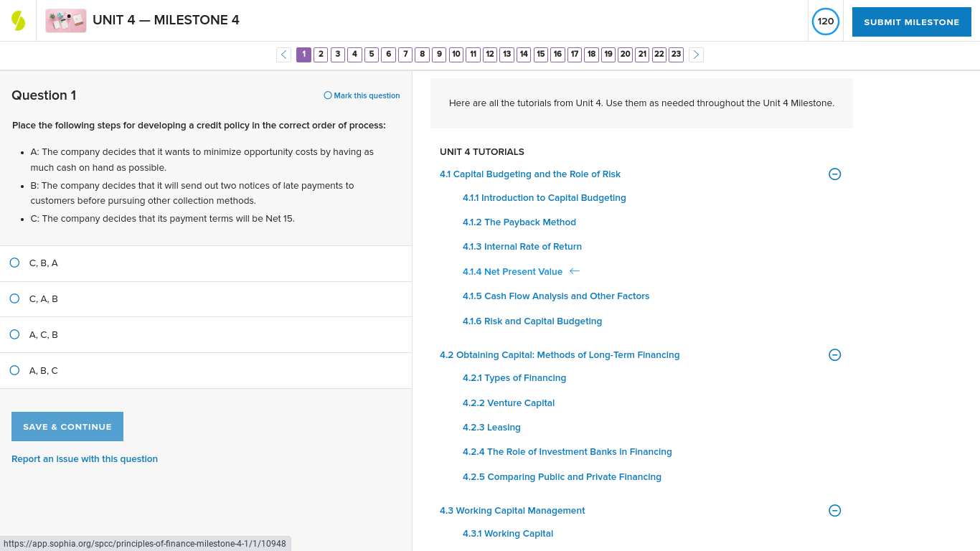Viewport: 980px width, 551px height.
Task: Click the arrow beside 4.1.4 Net Present Value
Action: coord(574,271)
